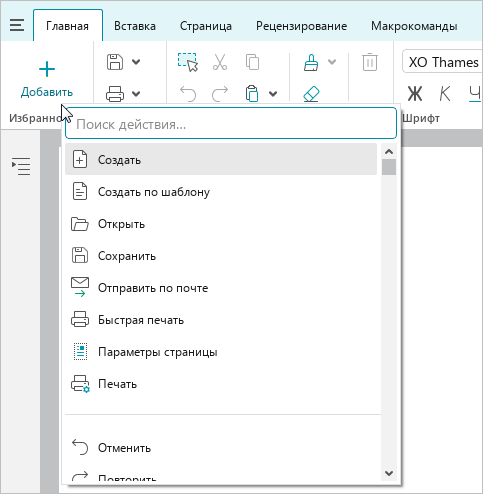483x494 pixels.
Task: Click the Поиск действия search field
Action: 231,123
